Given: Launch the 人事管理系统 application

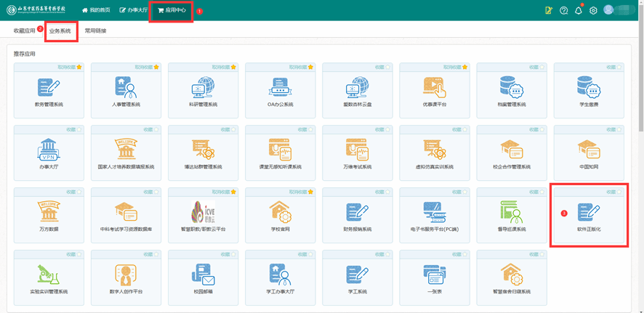Looking at the screenshot, I should coord(126,88).
